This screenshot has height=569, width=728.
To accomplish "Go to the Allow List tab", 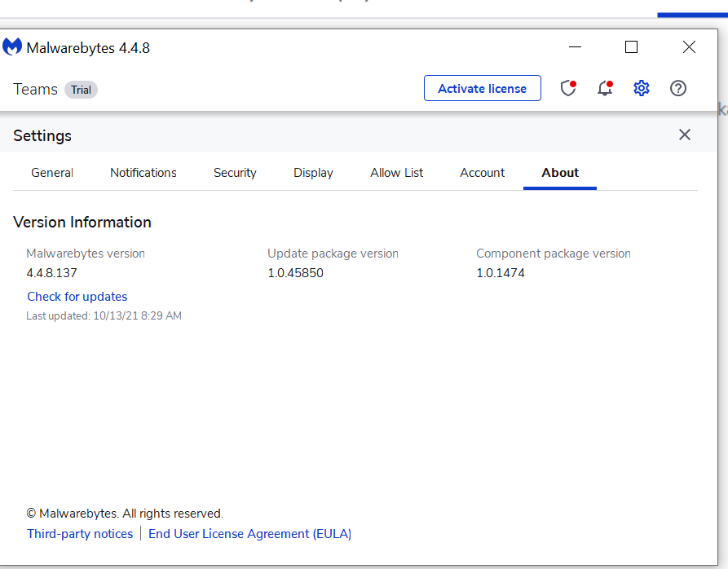I will click(x=396, y=173).
